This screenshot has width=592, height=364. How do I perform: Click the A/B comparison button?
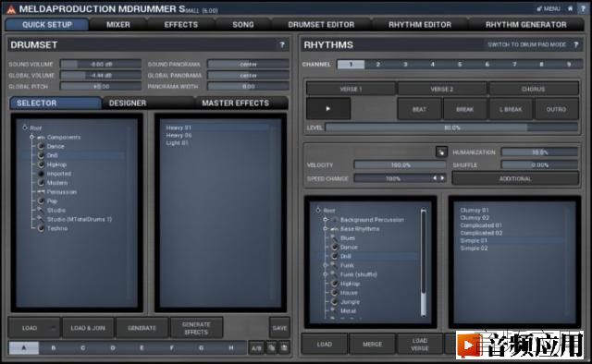pos(256,347)
